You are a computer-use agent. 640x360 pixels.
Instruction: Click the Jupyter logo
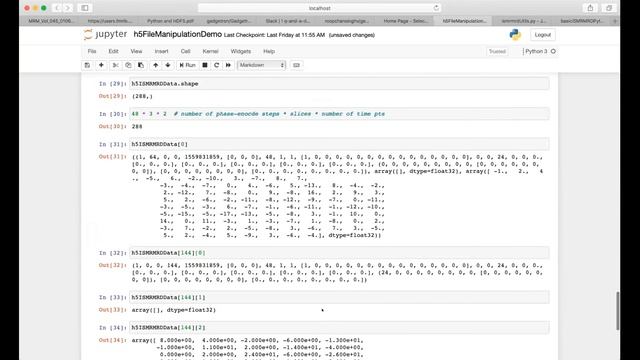click(x=105, y=35)
